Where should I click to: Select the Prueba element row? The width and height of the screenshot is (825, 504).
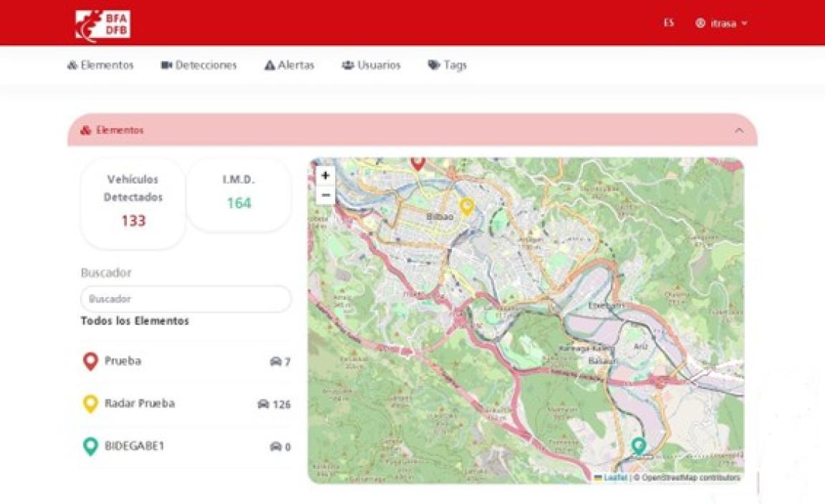(185, 362)
